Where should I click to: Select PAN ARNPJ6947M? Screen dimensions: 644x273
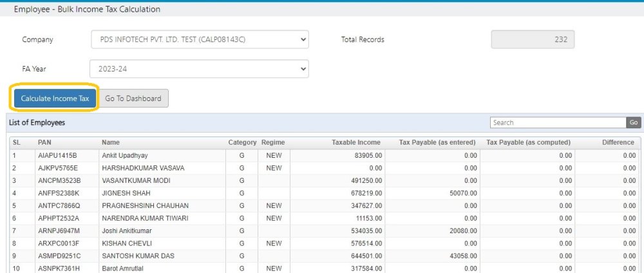tap(59, 231)
